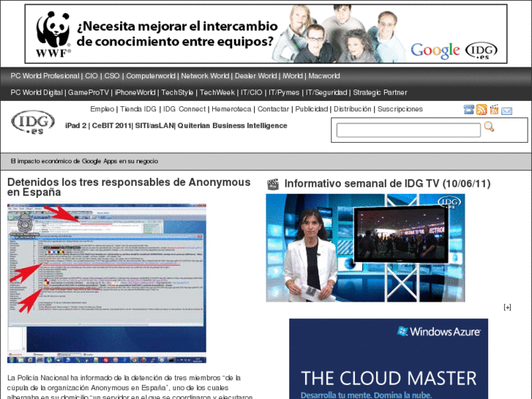Open the CSO link
Image resolution: width=532 pixels, height=399 pixels.
tap(112, 75)
